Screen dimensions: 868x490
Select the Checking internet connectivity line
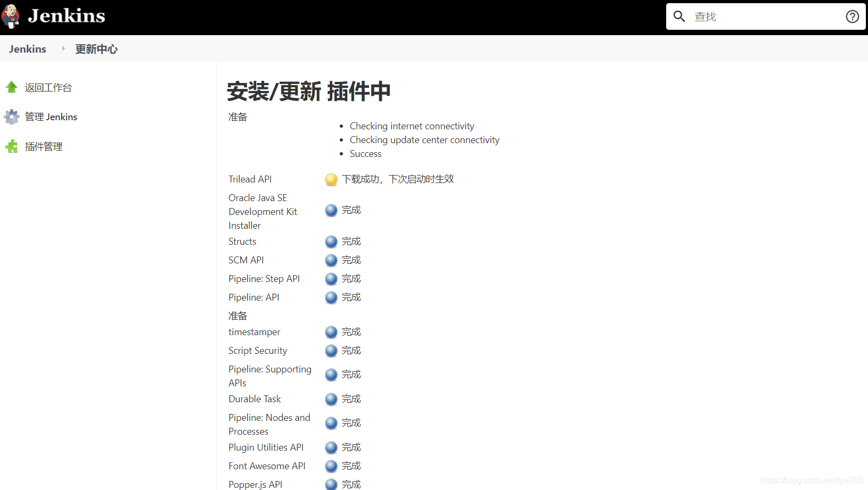point(412,126)
